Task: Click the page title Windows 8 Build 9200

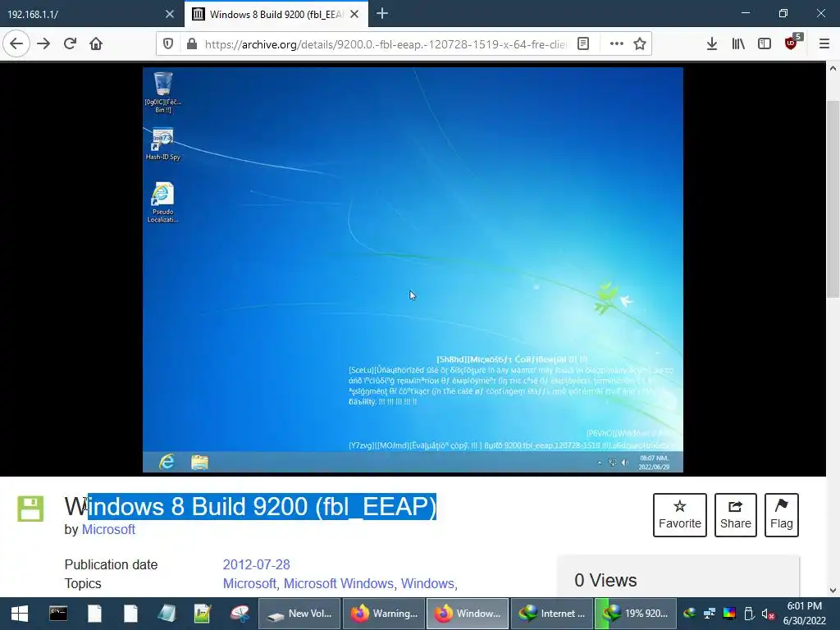Action: click(251, 507)
